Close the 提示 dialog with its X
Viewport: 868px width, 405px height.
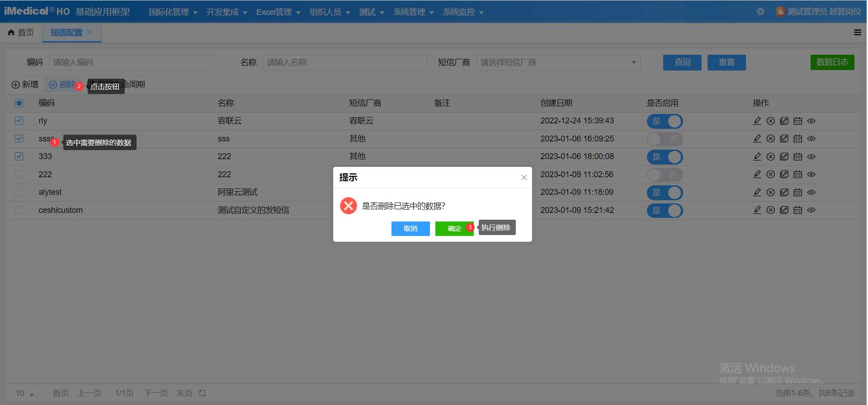(524, 178)
